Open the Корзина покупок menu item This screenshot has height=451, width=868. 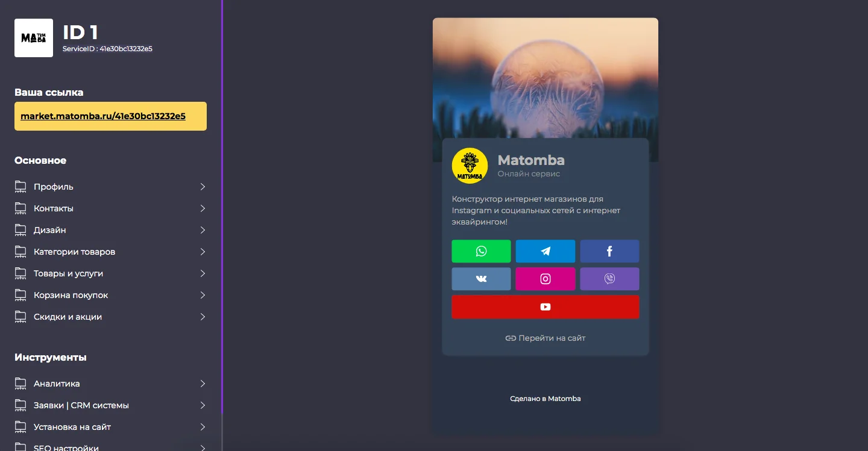tap(111, 295)
